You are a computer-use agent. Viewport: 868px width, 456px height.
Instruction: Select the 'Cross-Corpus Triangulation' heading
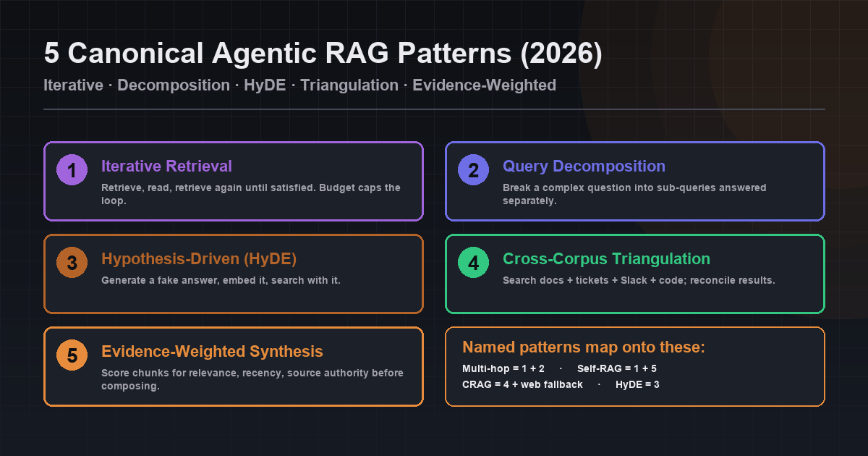606,259
